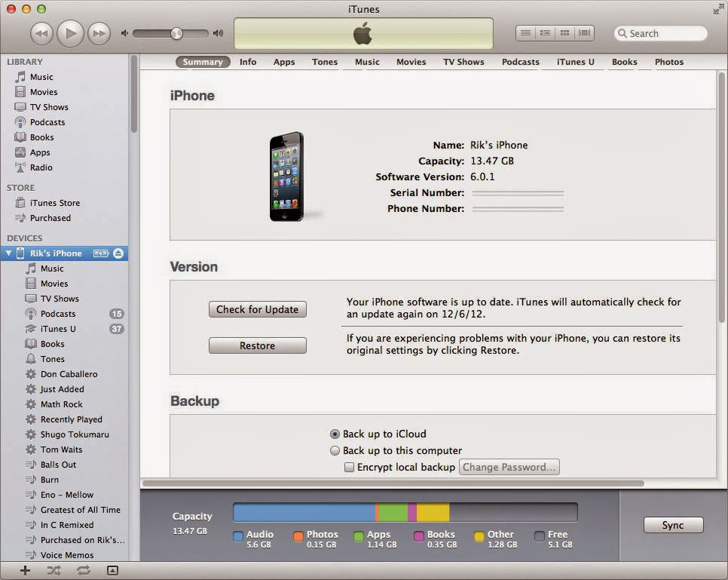Enable Encrypt local backup
Image resolution: width=728 pixels, height=580 pixels.
349,467
